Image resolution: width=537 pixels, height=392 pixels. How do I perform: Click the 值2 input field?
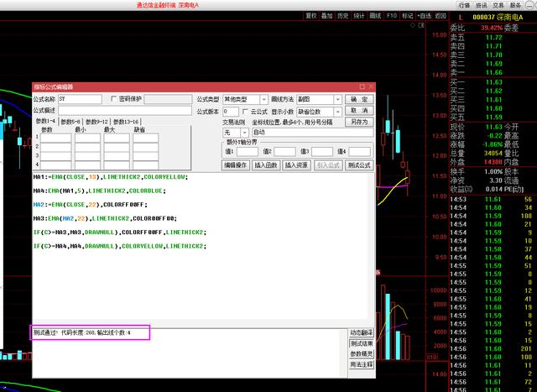tap(284, 151)
